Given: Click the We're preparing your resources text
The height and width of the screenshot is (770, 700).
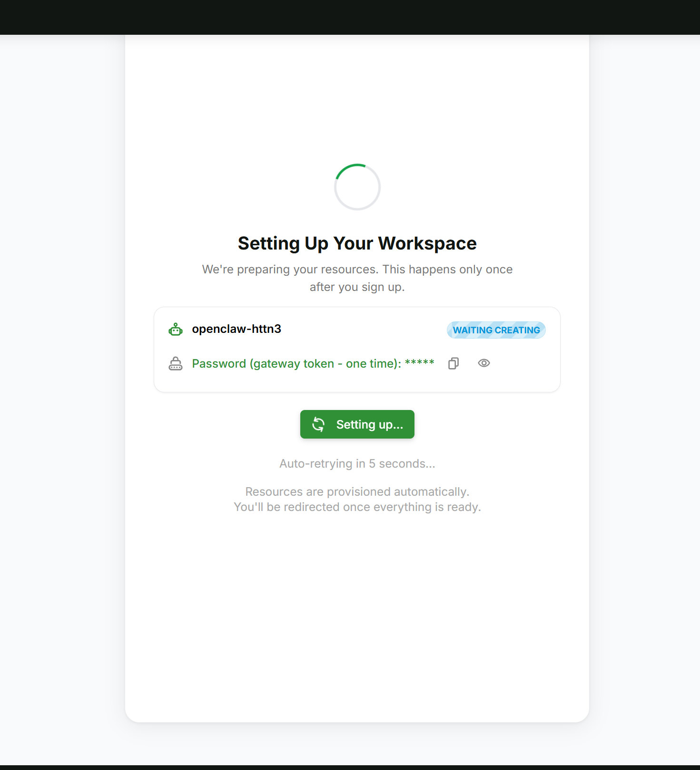Looking at the screenshot, I should coord(357,270).
